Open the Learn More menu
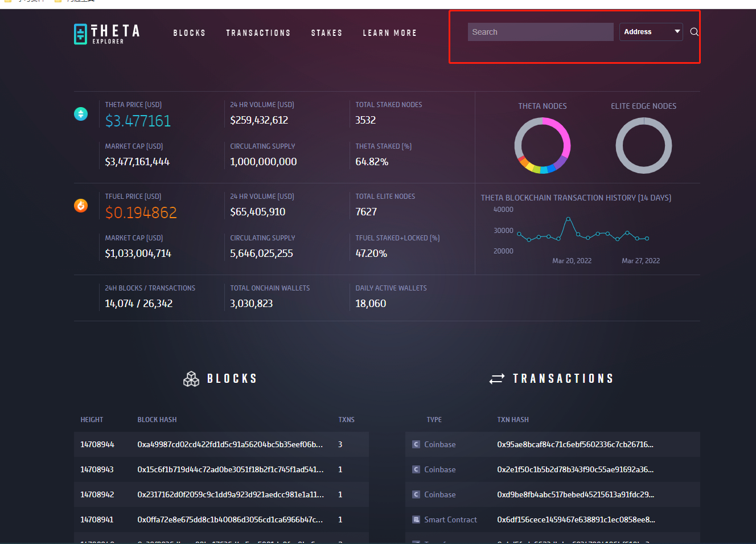 click(x=390, y=33)
